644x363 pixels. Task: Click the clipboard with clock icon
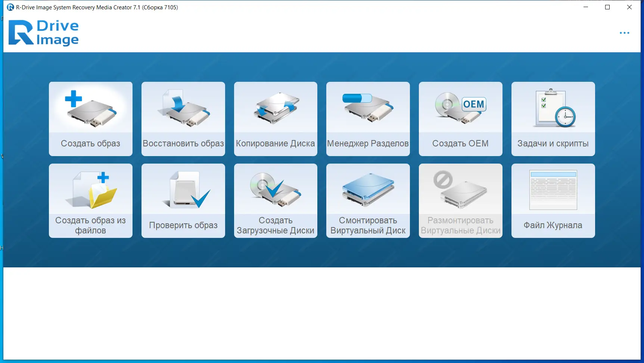[x=553, y=108]
